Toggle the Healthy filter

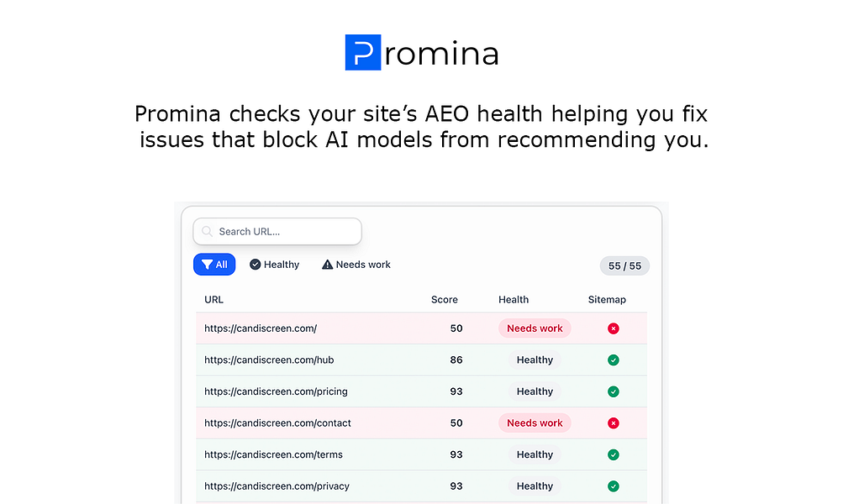click(x=274, y=264)
